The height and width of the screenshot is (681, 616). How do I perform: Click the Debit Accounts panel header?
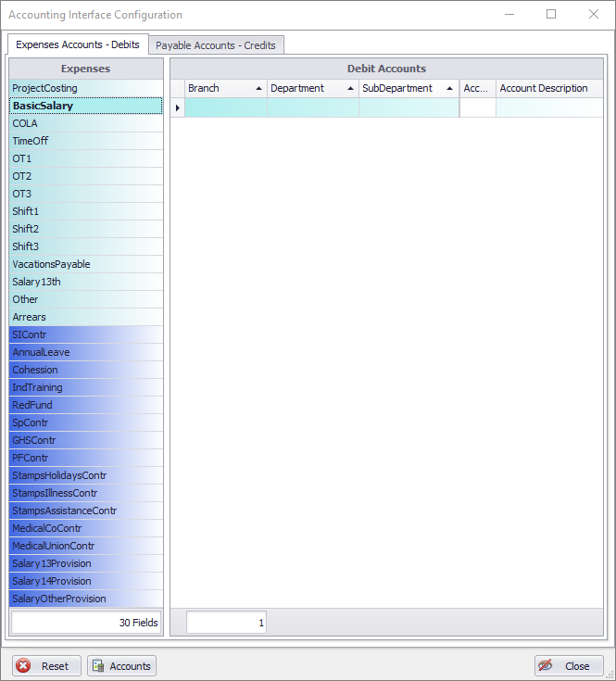click(x=387, y=69)
